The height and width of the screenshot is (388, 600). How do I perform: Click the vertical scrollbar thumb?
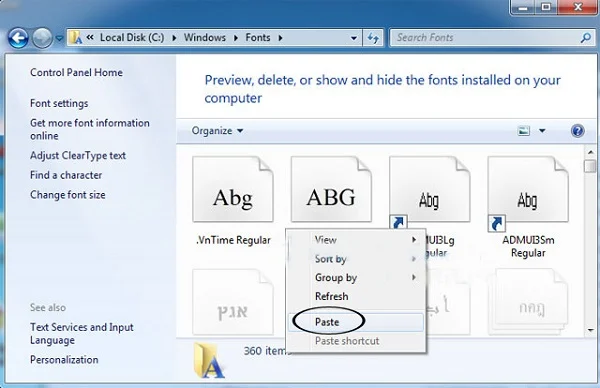coord(590,166)
